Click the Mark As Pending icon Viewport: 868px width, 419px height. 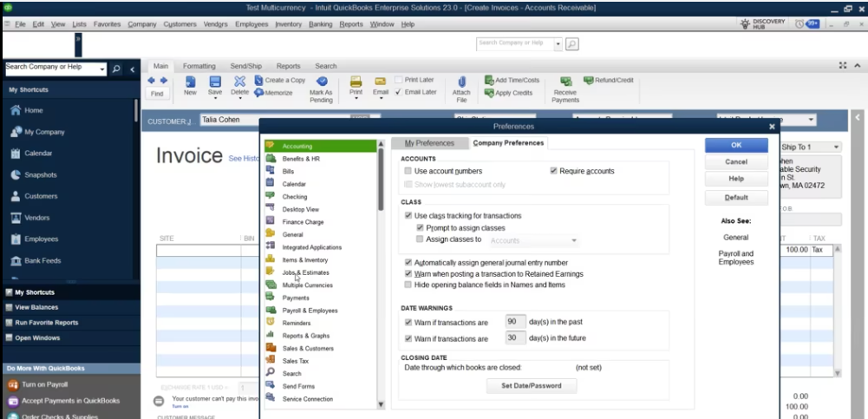tap(322, 82)
